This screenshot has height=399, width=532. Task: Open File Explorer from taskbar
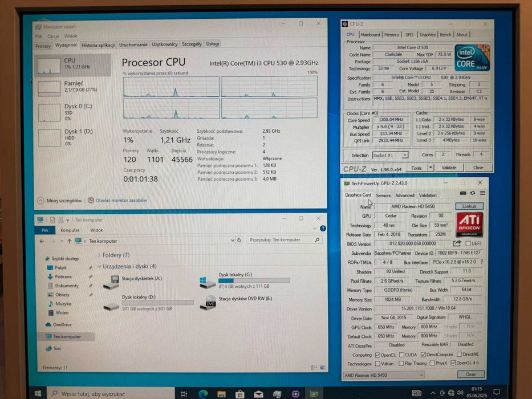222,393
